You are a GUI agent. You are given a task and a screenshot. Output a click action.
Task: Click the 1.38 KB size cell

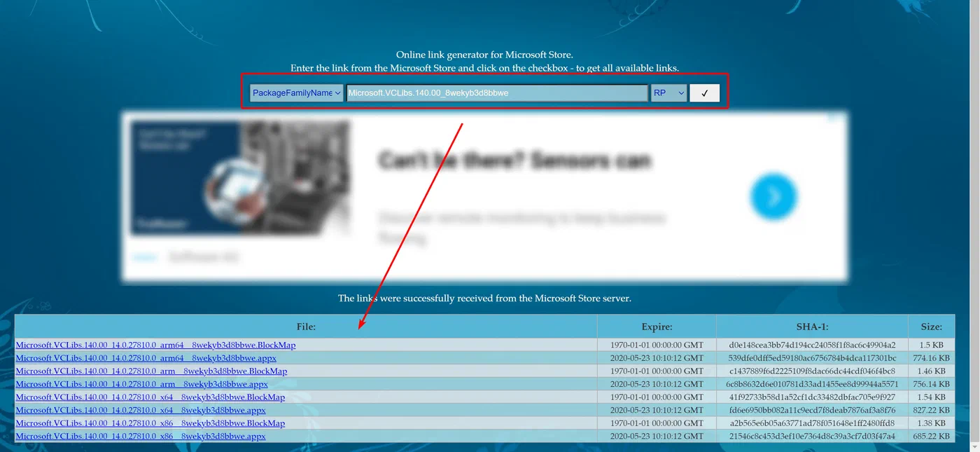click(931, 423)
